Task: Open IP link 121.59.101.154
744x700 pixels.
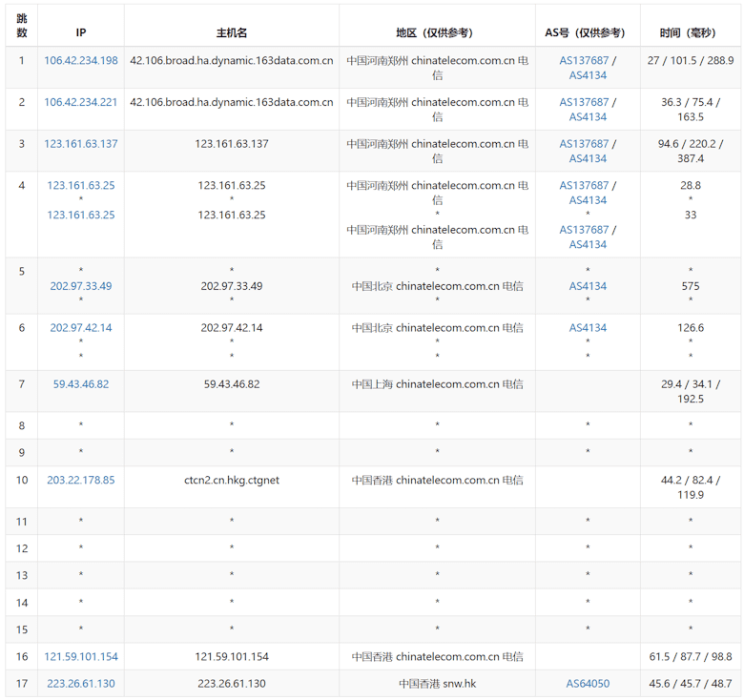Action: tap(81, 657)
